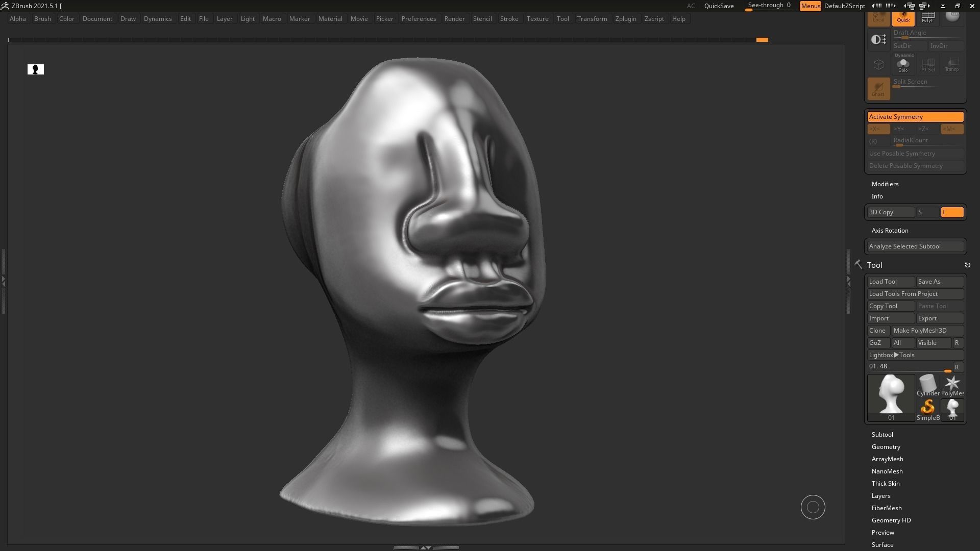This screenshot has height=551, width=980.
Task: Toggle Use Posable Symmetry
Action: pyautogui.click(x=915, y=154)
